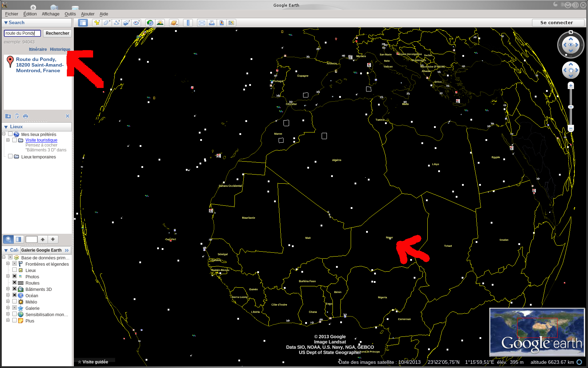Viewport: 588px width, 368px height.
Task: Expand the Visite touristique folder
Action: click(8, 140)
